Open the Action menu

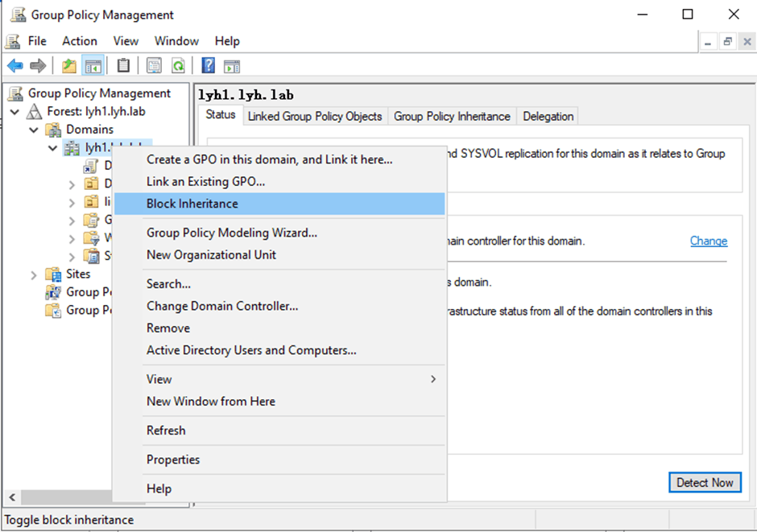pyautogui.click(x=80, y=41)
